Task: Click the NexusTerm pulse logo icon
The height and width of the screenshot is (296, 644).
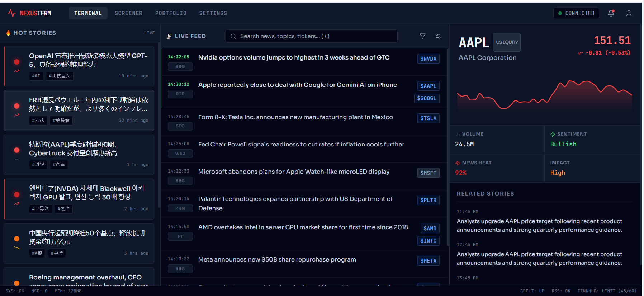Action: coord(12,13)
